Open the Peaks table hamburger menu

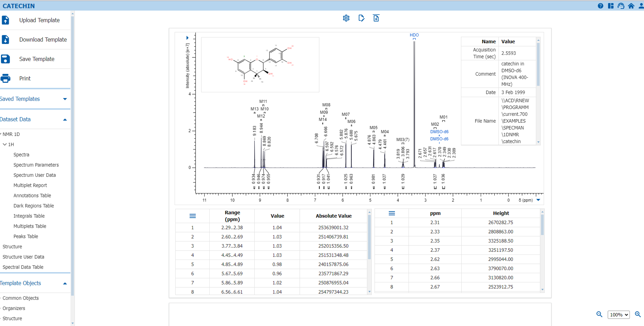392,213
